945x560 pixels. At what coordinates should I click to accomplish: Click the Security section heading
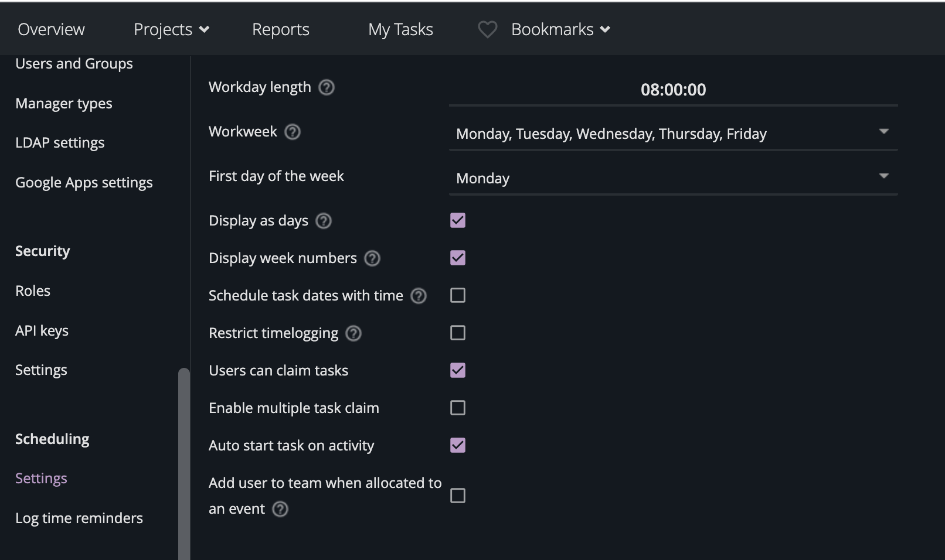(42, 251)
